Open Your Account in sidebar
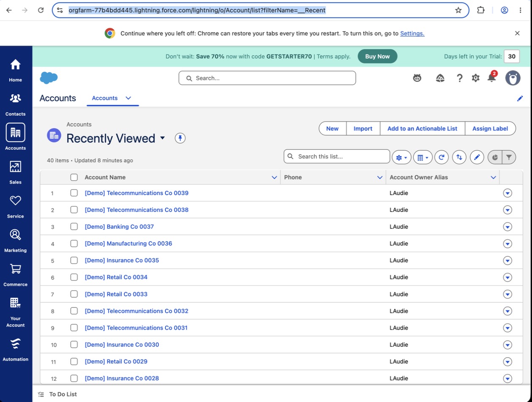Viewport: 532px width, 402px height. (16, 312)
